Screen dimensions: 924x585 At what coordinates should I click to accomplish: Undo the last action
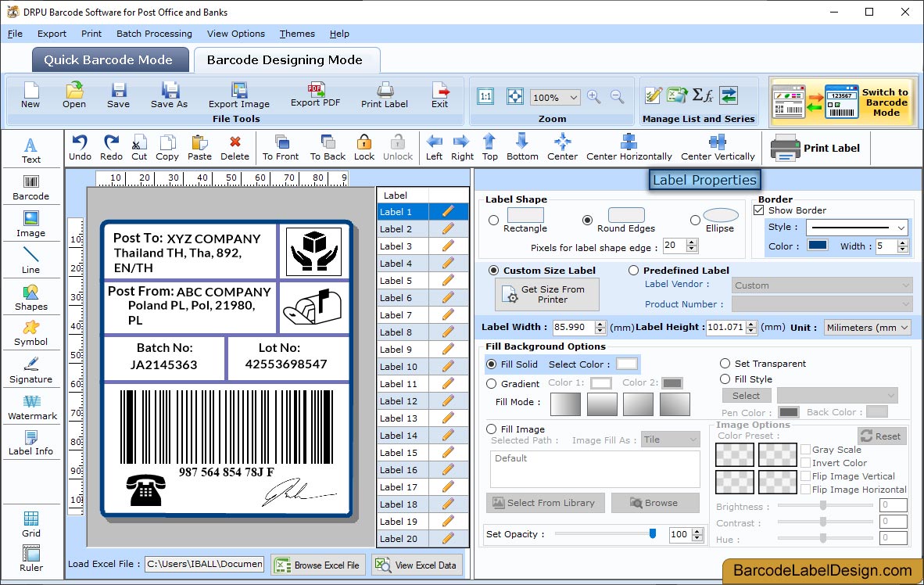80,148
